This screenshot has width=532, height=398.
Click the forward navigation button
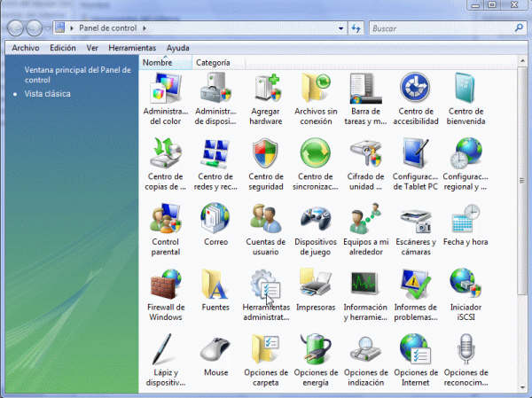pos(35,28)
